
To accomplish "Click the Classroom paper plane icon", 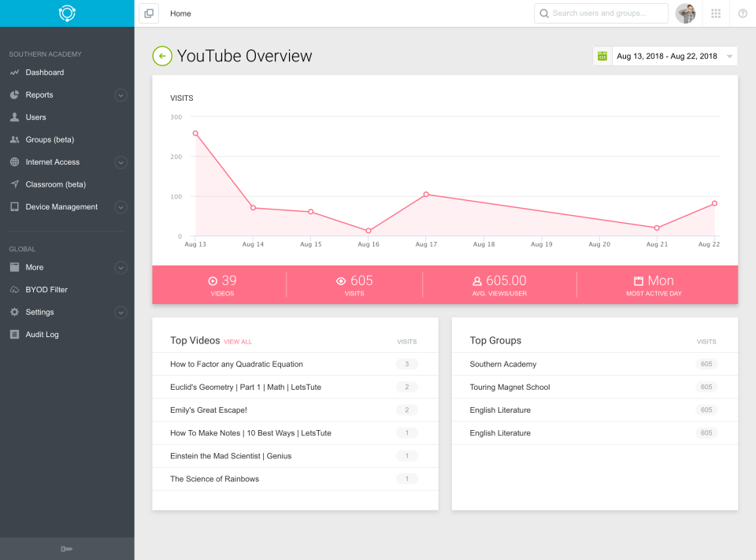I will [14, 184].
